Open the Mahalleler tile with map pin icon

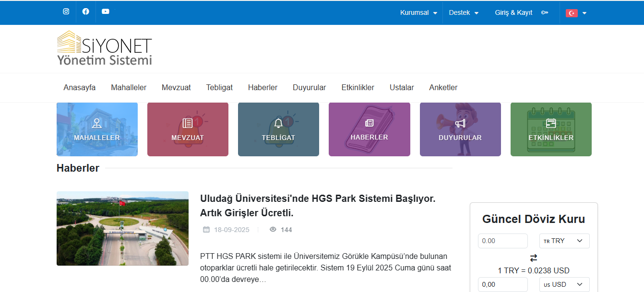pyautogui.click(x=97, y=129)
